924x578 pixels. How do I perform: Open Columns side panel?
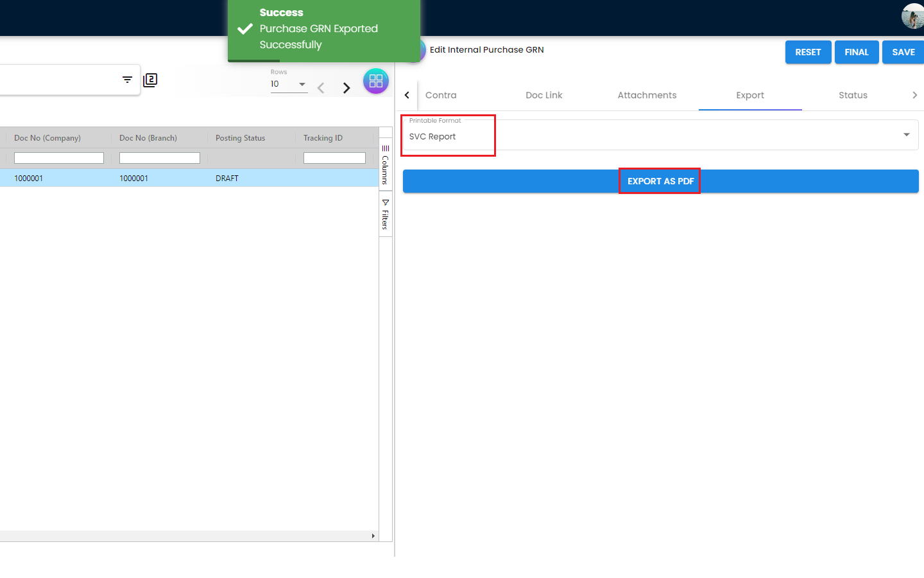click(x=385, y=165)
